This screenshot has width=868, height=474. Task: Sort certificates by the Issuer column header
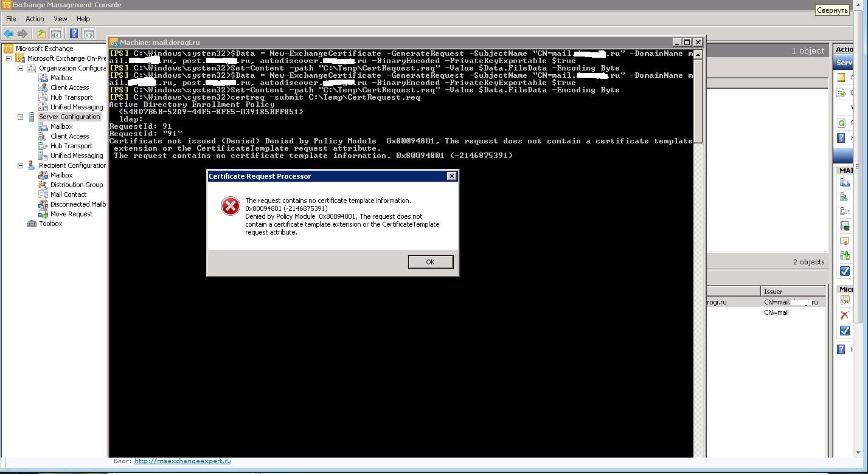792,292
